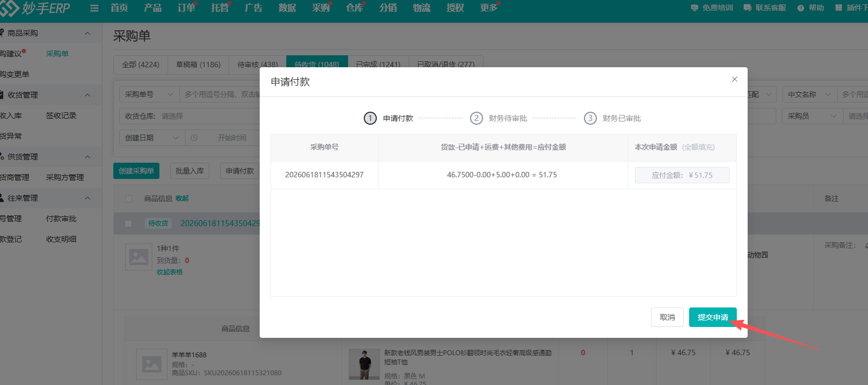This screenshot has width=868, height=385.
Task: Click purchase order number 2026061811543504297 in the dialog
Action: [324, 175]
